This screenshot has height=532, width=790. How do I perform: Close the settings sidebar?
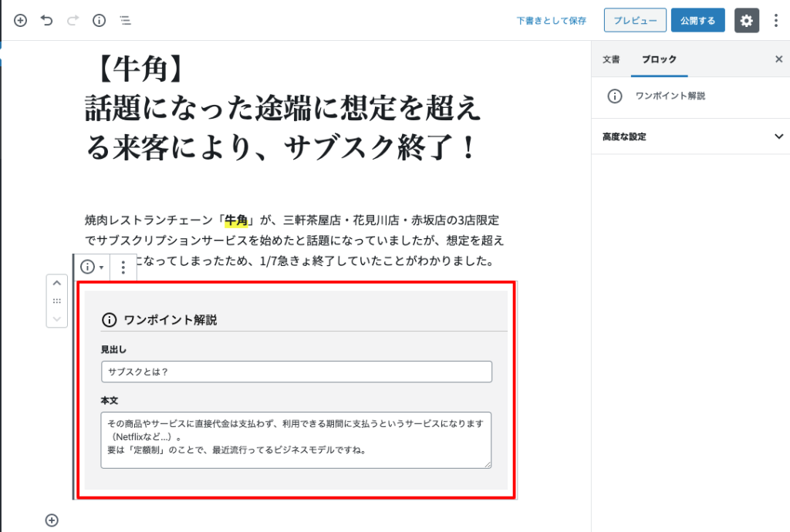pos(779,59)
